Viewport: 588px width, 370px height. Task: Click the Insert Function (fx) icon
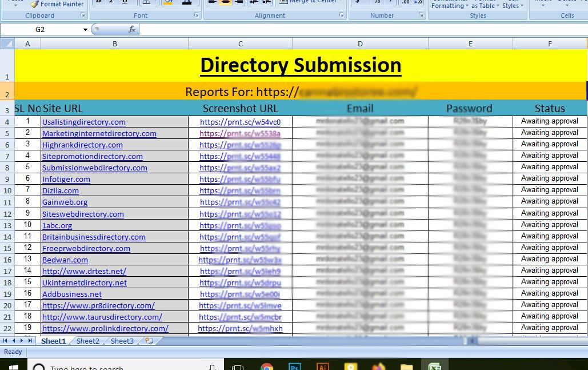click(133, 29)
